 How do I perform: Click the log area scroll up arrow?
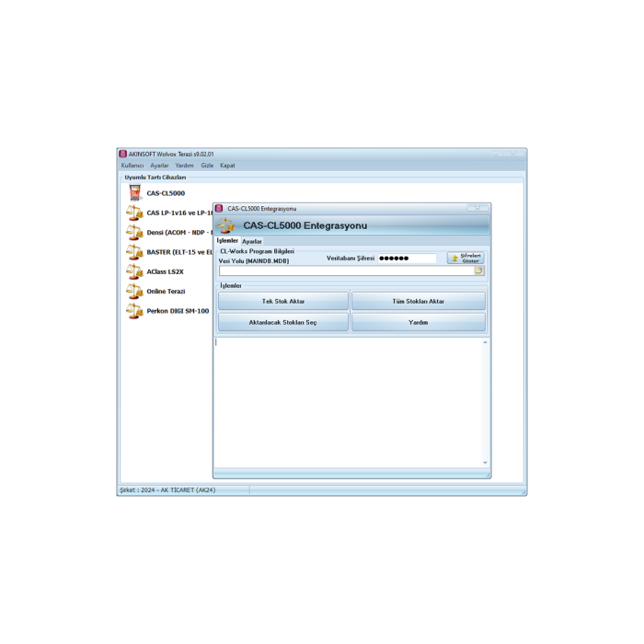pyautogui.click(x=485, y=342)
